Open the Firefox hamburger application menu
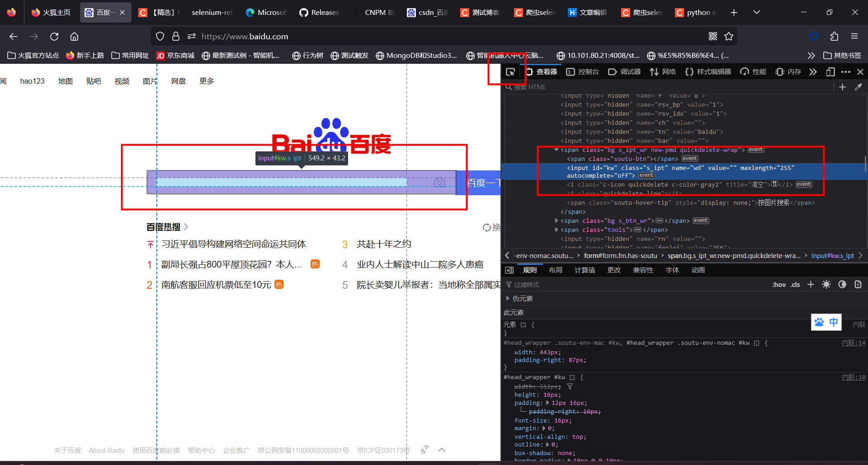The image size is (868, 465). coord(854,36)
